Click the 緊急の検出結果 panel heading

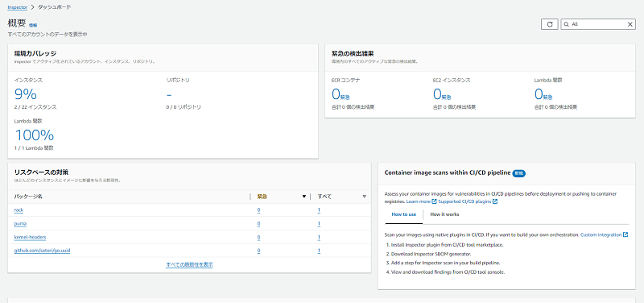(x=353, y=53)
